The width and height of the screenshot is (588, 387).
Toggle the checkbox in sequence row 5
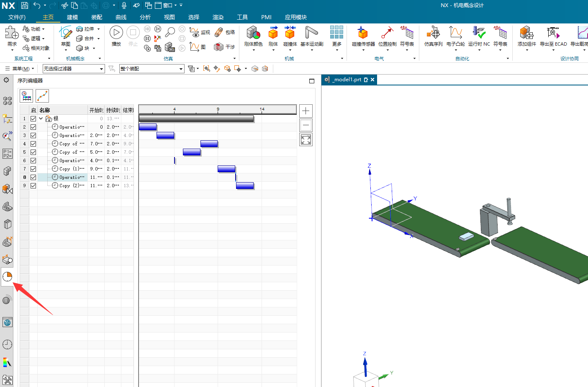tap(33, 152)
